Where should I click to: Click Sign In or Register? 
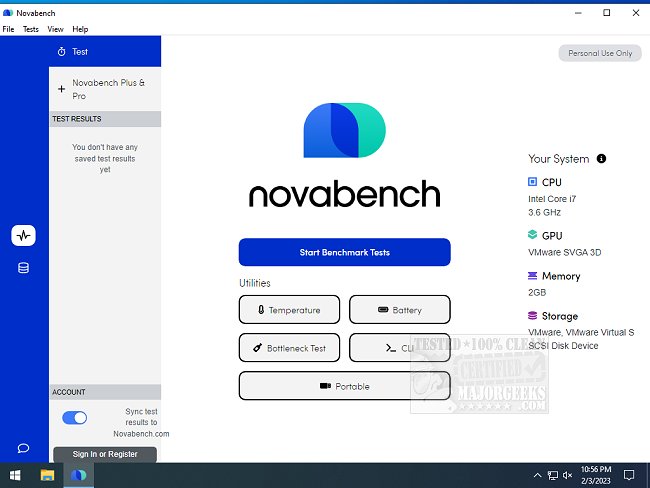105,454
